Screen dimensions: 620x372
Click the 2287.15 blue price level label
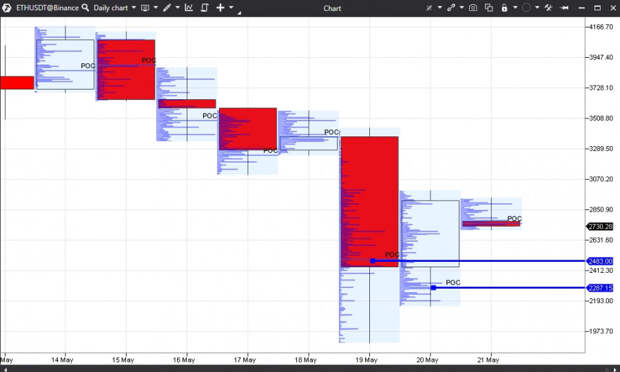pyautogui.click(x=600, y=288)
